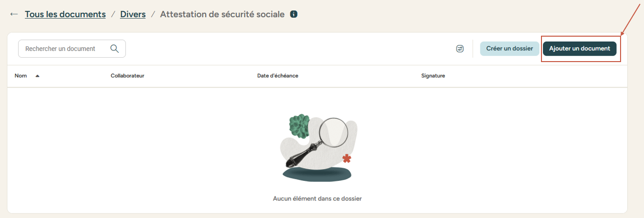Open the filter settings sliders icon
This screenshot has height=218, width=644.
tap(460, 49)
